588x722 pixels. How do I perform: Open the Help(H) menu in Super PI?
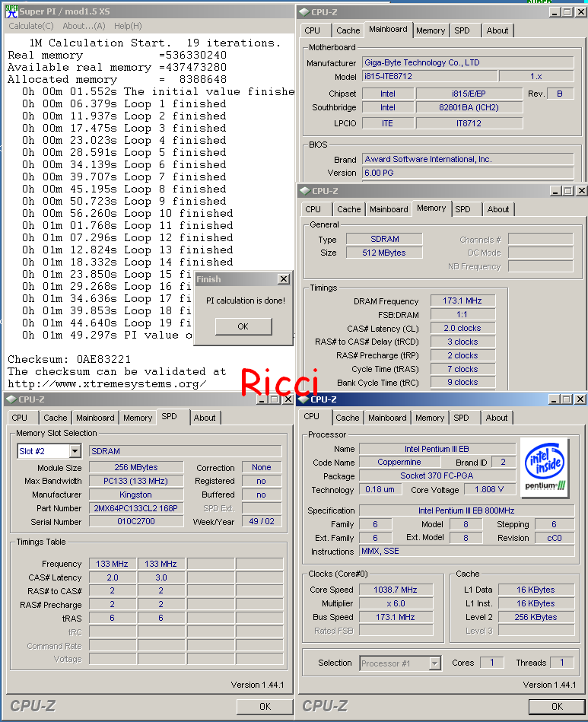point(128,26)
